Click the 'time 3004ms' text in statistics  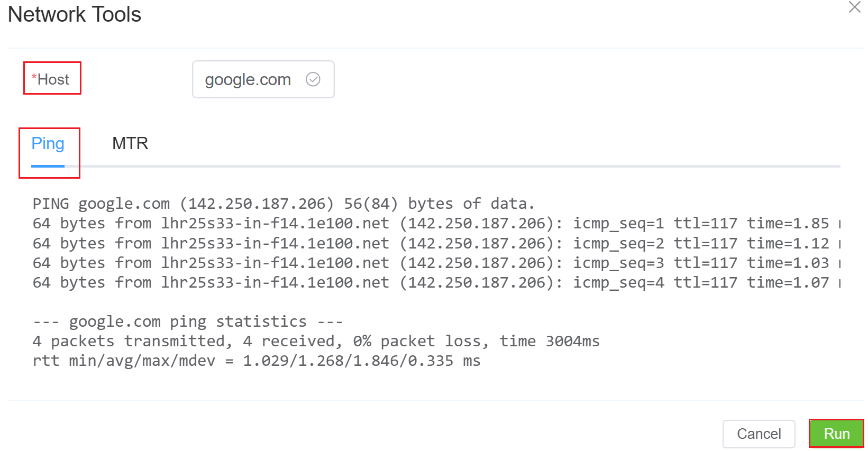tap(550, 341)
